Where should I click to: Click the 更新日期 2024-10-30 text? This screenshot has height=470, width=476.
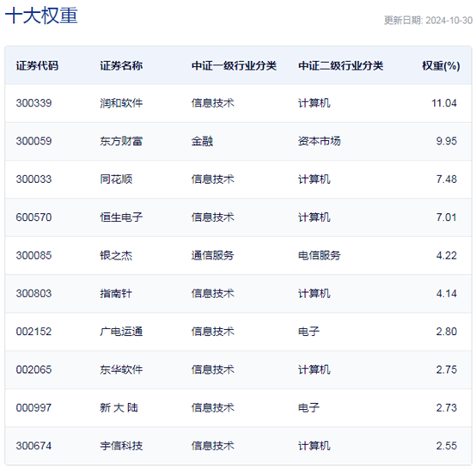pos(428,21)
